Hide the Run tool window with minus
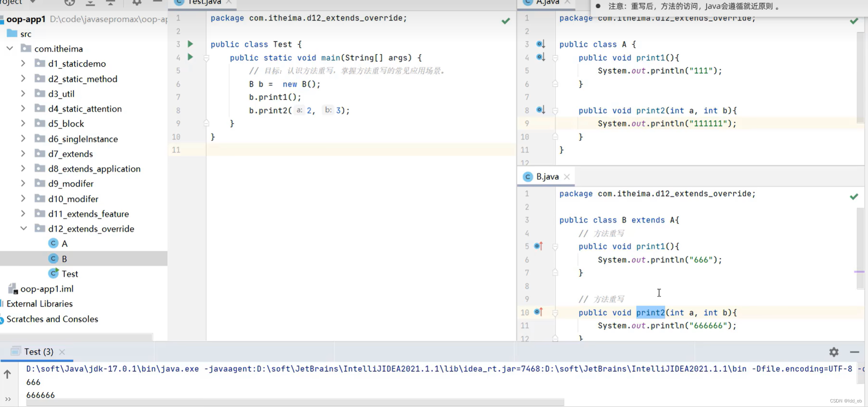The width and height of the screenshot is (868, 407). [854, 352]
